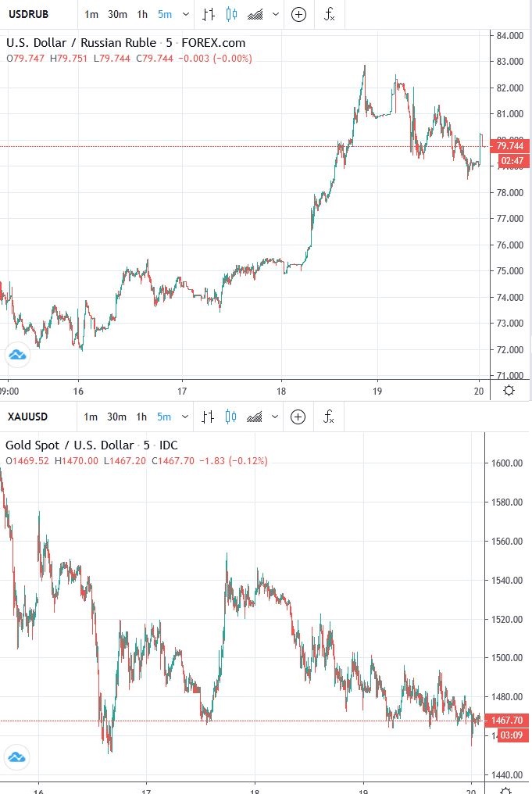
Task: Expand USDRUB timeframe dropdown arrow
Action: (186, 14)
